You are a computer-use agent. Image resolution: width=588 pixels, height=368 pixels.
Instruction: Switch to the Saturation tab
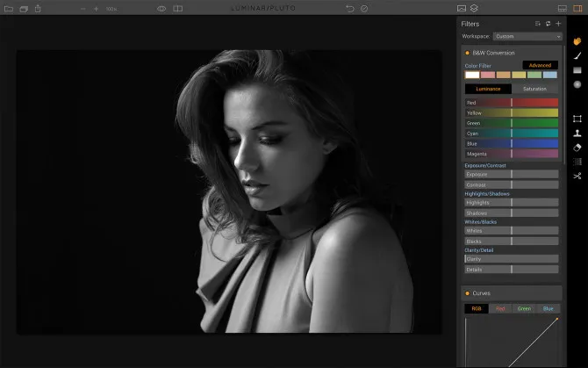(534, 89)
